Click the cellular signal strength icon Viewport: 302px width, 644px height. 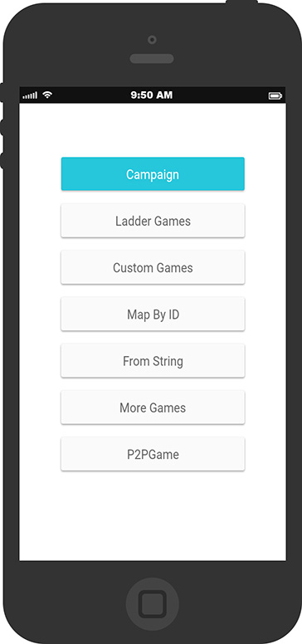tap(30, 95)
